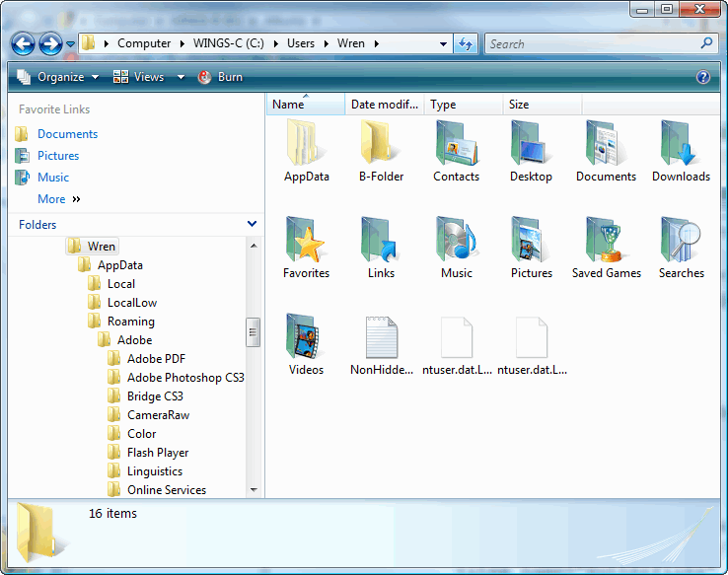Go to Computer in address breadcrumb

click(x=144, y=43)
